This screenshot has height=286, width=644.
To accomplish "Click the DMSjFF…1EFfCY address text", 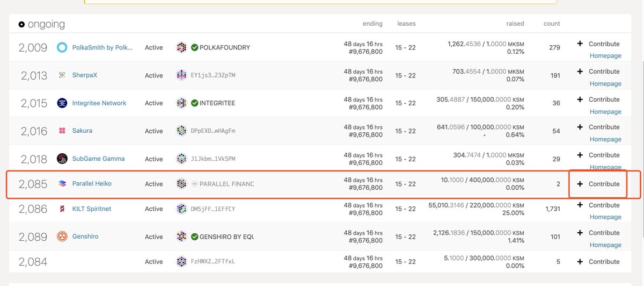I will coord(213,209).
